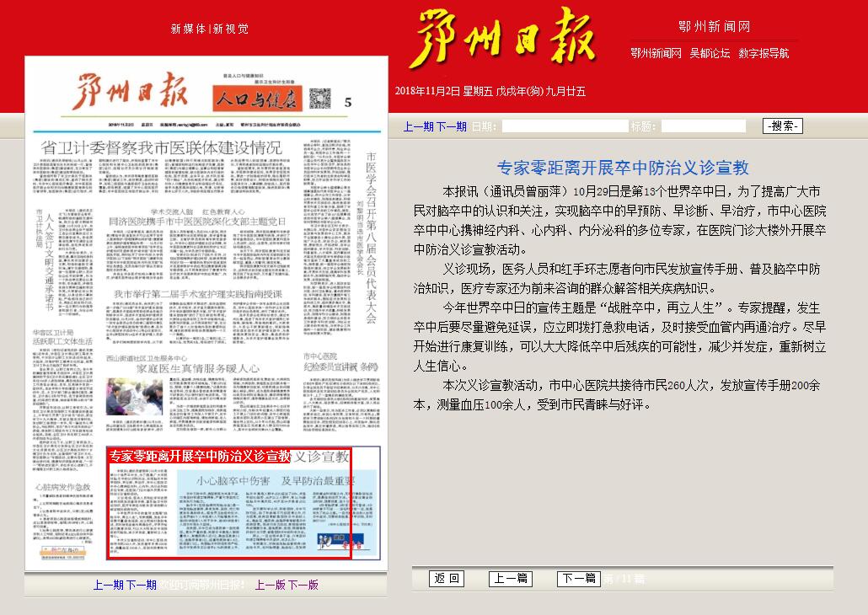Open the 数字报导航 link
This screenshot has width=868, height=615.
[764, 53]
